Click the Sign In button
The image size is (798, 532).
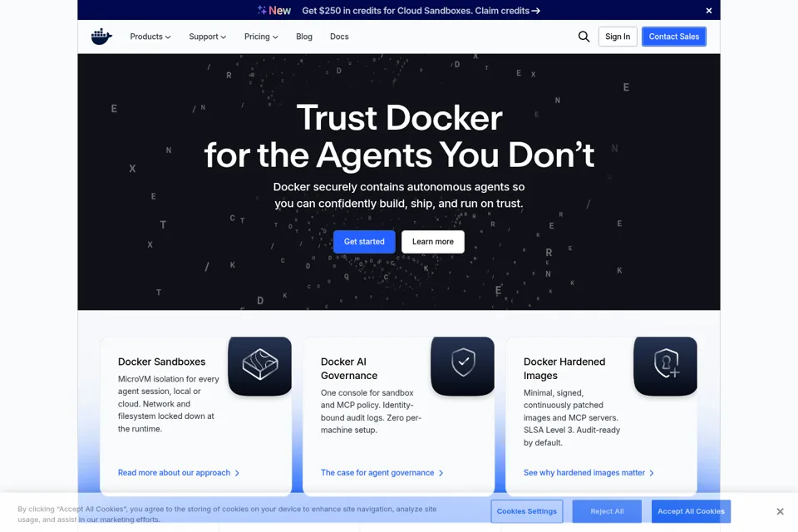pyautogui.click(x=618, y=37)
